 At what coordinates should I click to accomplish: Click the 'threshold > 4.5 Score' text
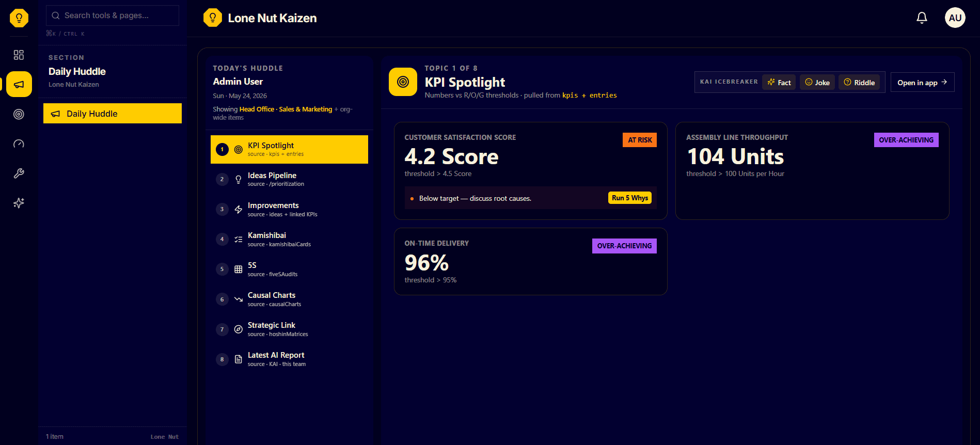click(x=438, y=173)
